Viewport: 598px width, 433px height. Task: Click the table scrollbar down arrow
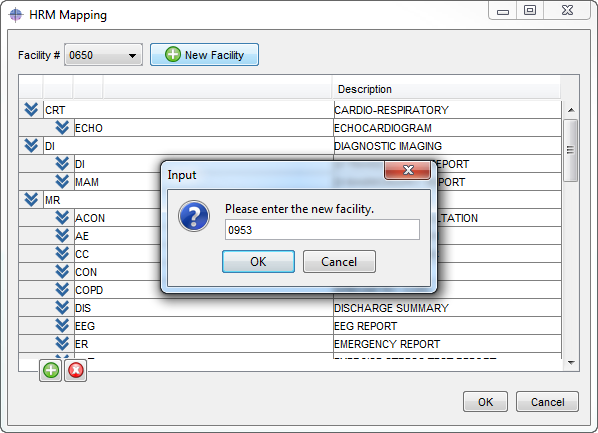[x=571, y=363]
